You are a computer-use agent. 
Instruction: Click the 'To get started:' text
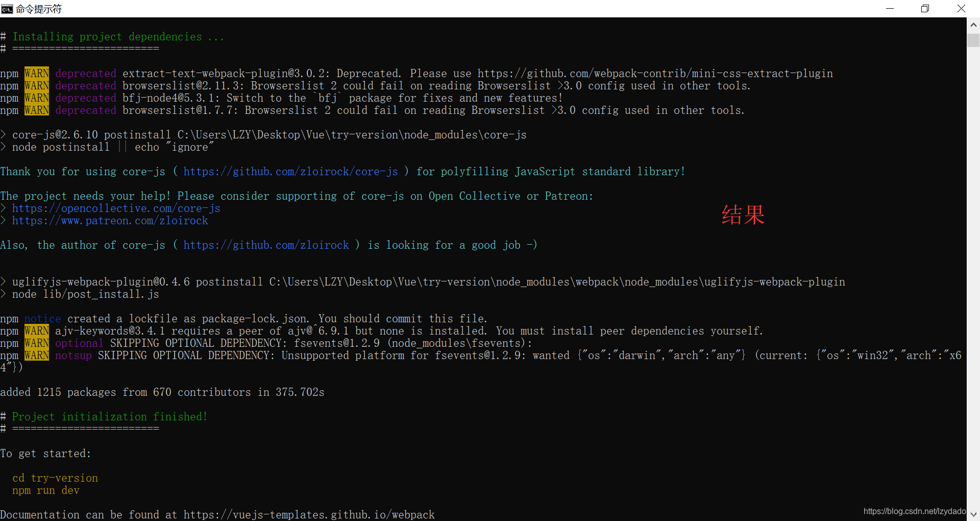45,454
